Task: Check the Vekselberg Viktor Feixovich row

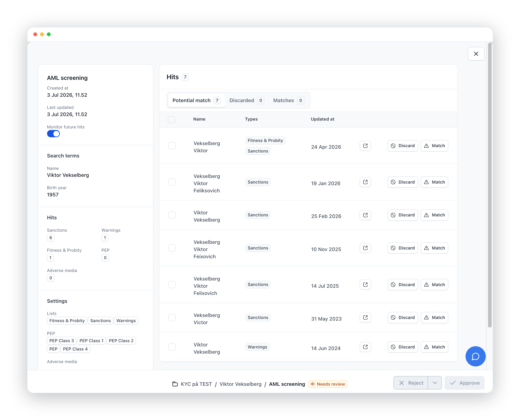Action: [172, 248]
